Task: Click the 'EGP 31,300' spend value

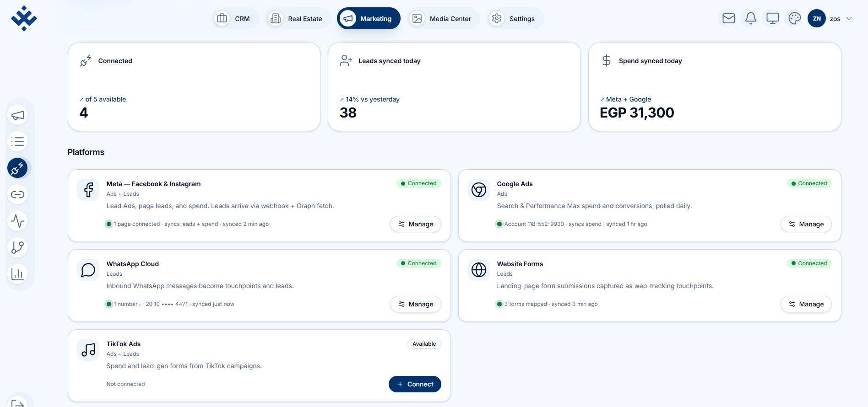Action: pos(637,113)
